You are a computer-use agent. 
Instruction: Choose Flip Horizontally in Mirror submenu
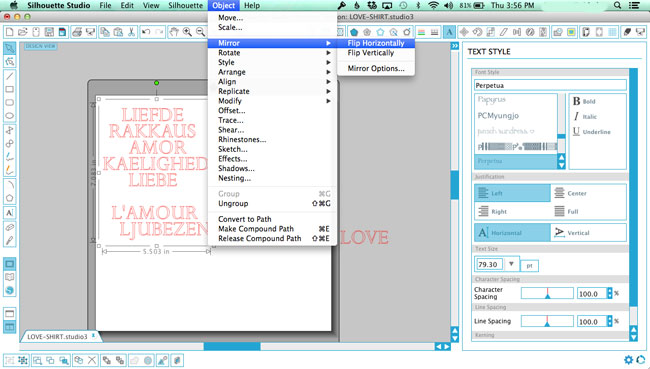[376, 43]
